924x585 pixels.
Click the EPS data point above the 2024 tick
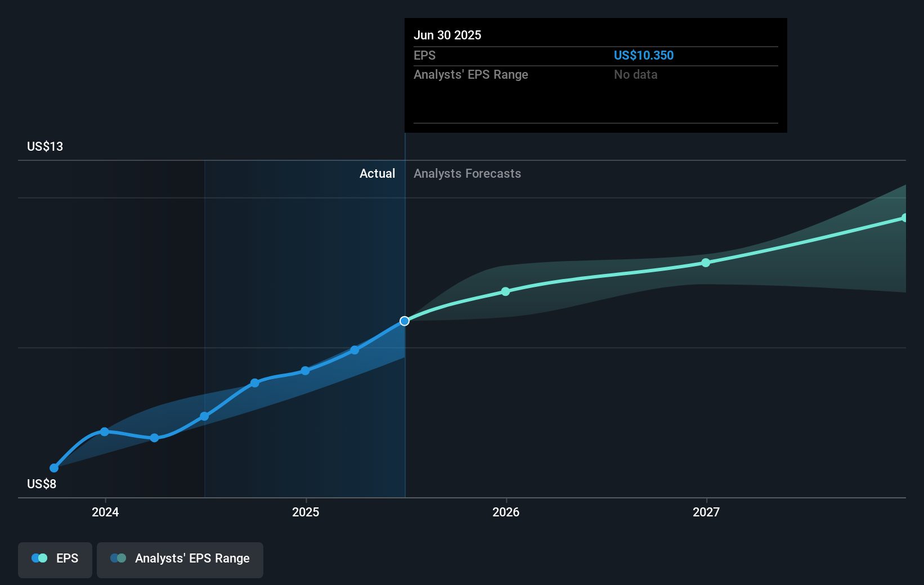[105, 432]
